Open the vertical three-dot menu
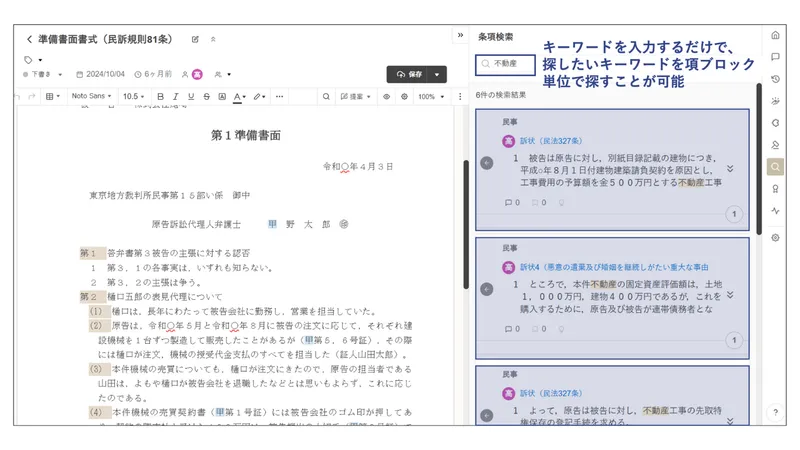 pos(460,96)
